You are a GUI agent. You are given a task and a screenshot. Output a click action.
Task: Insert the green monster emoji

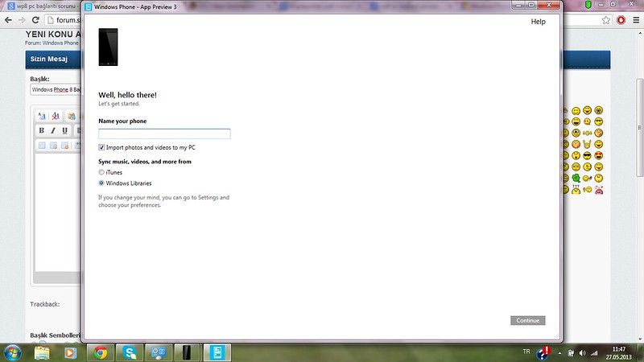[576, 178]
